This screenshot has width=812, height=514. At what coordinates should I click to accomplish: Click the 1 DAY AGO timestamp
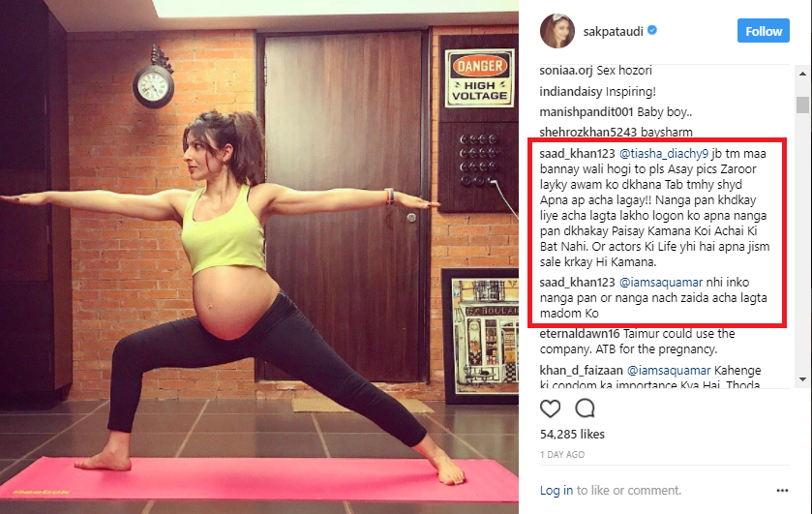pos(562,454)
